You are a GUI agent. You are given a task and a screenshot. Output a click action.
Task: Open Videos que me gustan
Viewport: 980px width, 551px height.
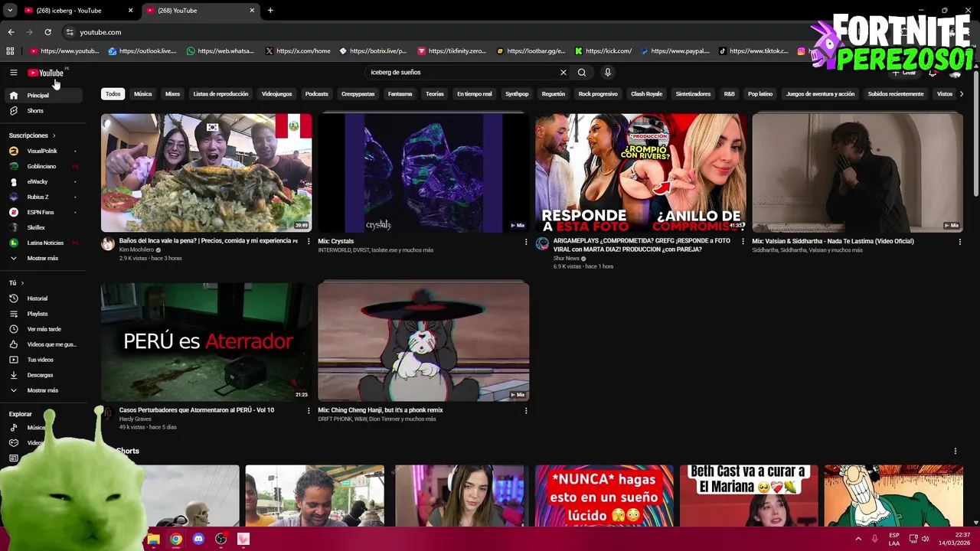coord(43,344)
